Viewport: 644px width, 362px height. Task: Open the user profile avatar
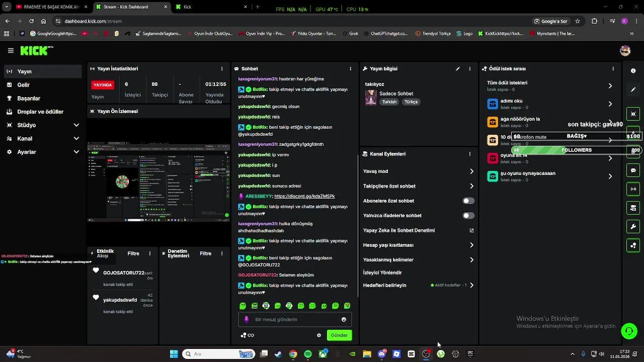tap(625, 51)
